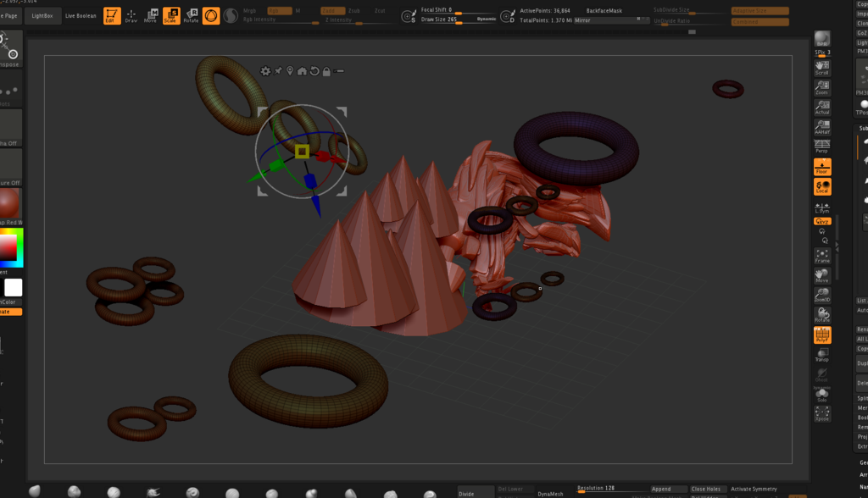868x498 pixels.
Task: Click the brush S draw size icon
Action: point(409,17)
